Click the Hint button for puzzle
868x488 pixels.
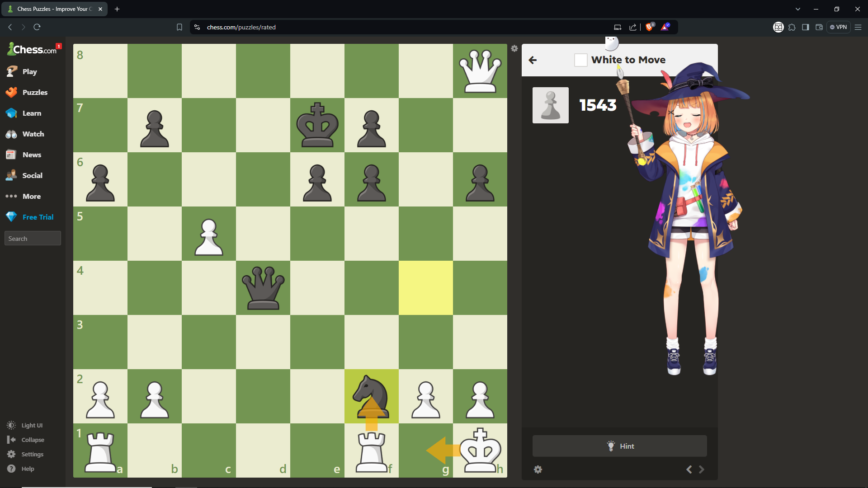pos(619,446)
